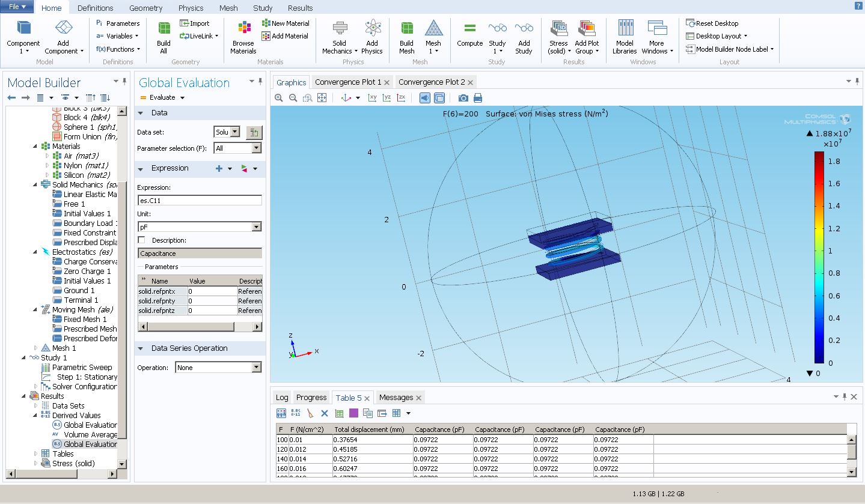This screenshot has width=865, height=504.
Task: Enable the Description checkbox
Action: (x=142, y=240)
